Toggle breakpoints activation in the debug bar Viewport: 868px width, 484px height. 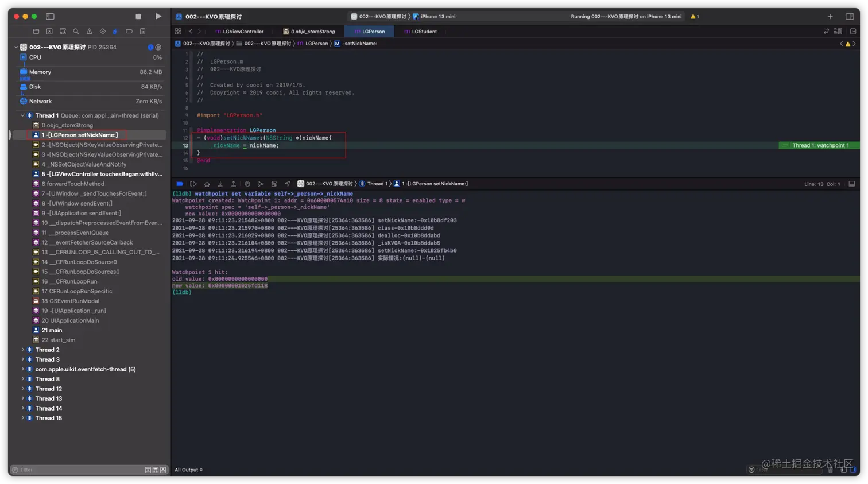180,184
